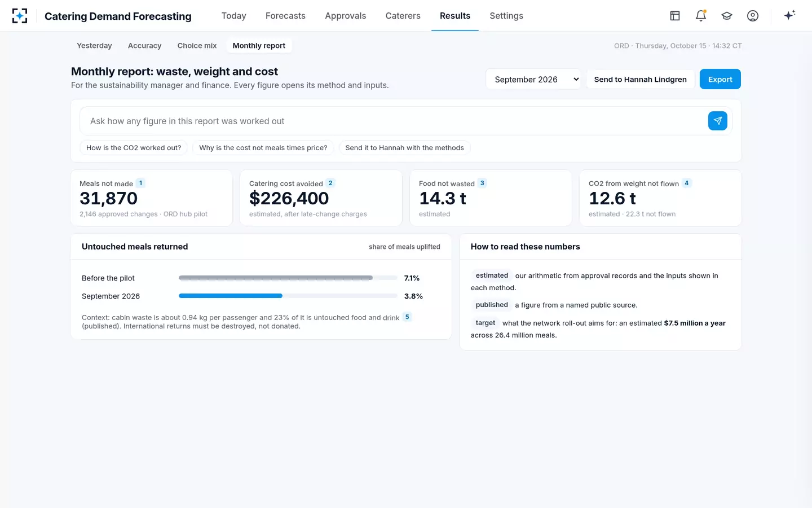The width and height of the screenshot is (812, 508).
Task: Click the Catering Demand Forecasting title
Action: (118, 16)
